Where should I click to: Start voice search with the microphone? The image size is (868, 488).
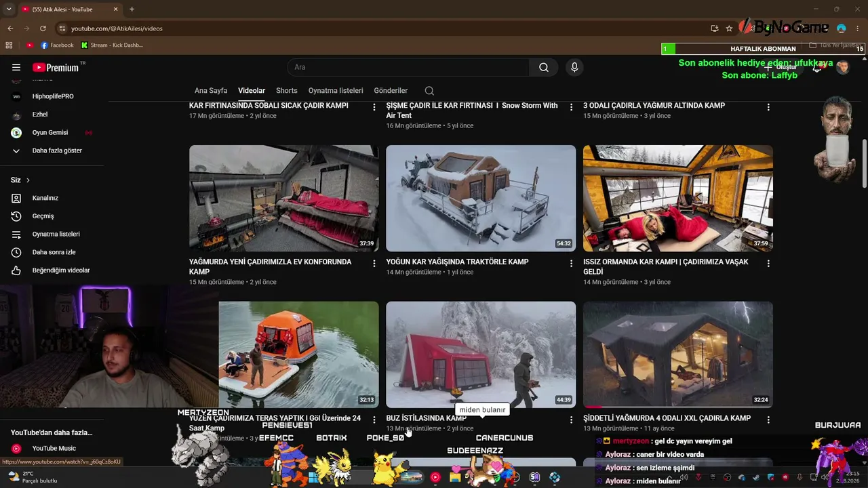coord(574,67)
